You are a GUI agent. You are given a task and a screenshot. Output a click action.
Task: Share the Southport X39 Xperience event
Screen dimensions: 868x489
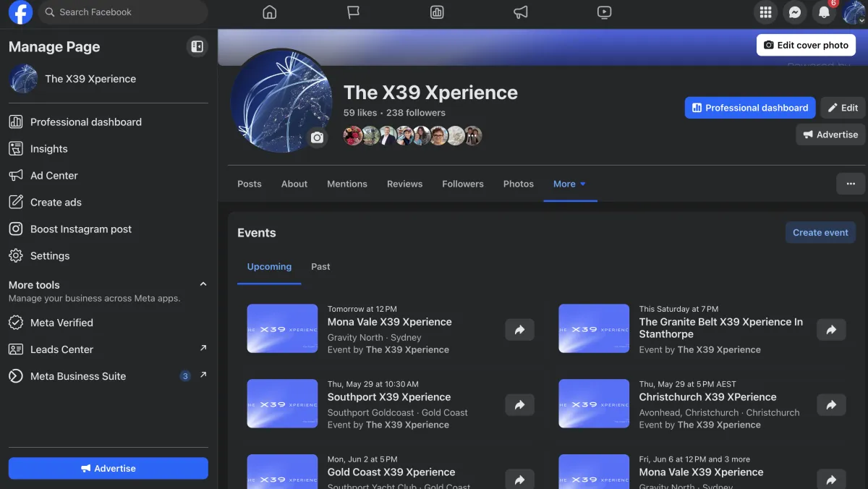click(x=519, y=405)
